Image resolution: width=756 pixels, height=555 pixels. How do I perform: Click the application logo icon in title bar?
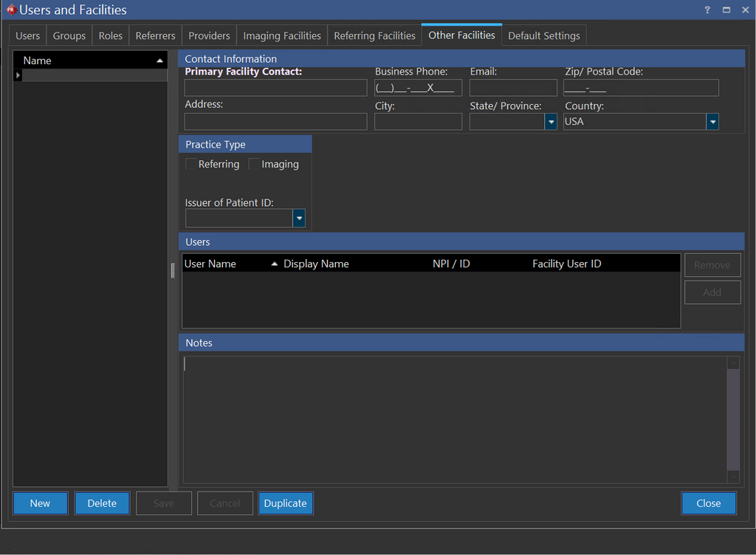click(x=10, y=10)
